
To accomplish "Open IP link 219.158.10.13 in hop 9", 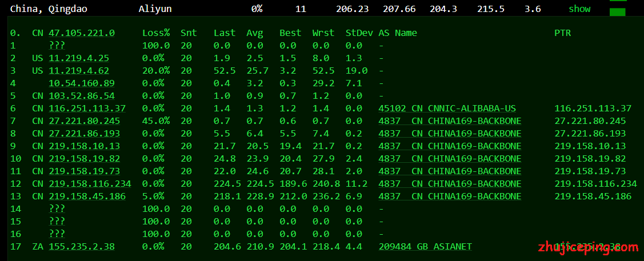I will [84, 146].
